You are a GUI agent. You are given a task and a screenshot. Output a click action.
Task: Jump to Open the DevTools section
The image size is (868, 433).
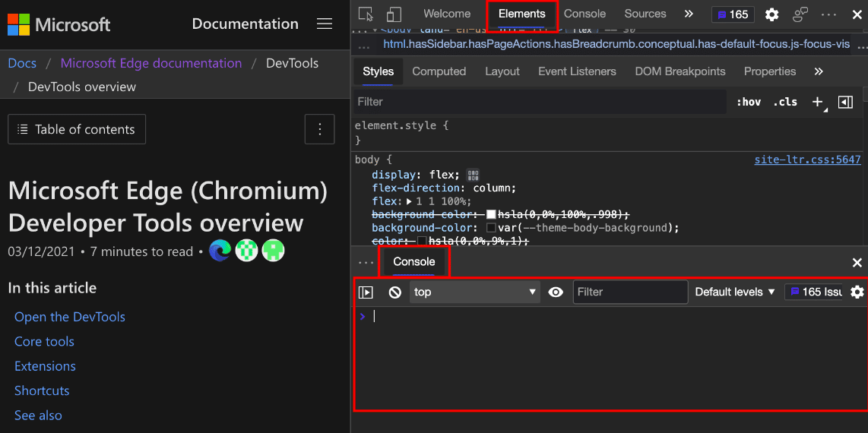(70, 317)
